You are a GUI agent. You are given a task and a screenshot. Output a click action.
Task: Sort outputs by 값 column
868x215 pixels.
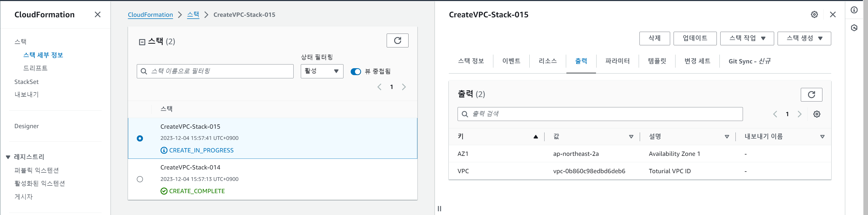[x=631, y=137]
